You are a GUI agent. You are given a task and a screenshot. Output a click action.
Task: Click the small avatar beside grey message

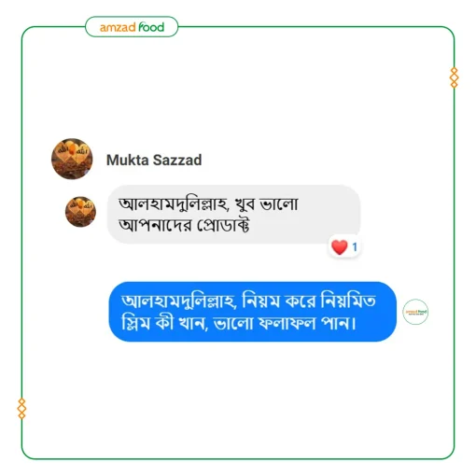click(80, 212)
